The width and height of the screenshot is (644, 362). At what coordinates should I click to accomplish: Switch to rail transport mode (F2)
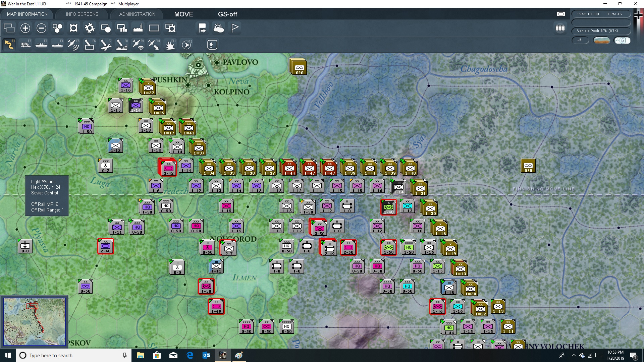pyautogui.click(x=25, y=45)
